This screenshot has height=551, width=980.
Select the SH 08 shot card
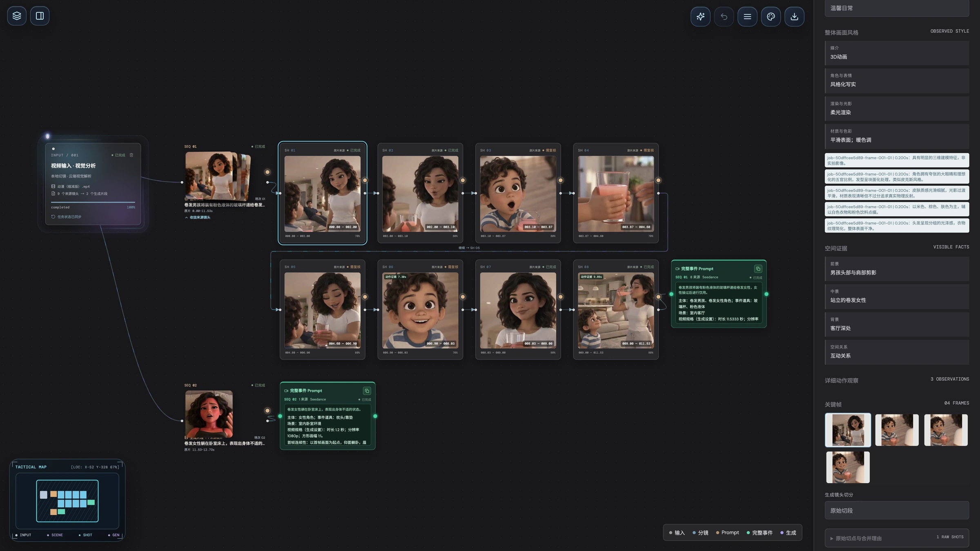pos(616,309)
